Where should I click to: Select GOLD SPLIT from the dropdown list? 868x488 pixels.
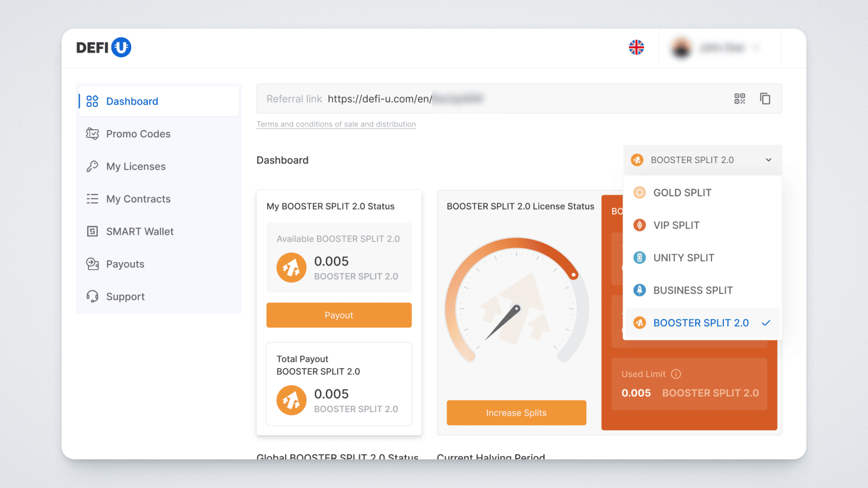coord(682,193)
